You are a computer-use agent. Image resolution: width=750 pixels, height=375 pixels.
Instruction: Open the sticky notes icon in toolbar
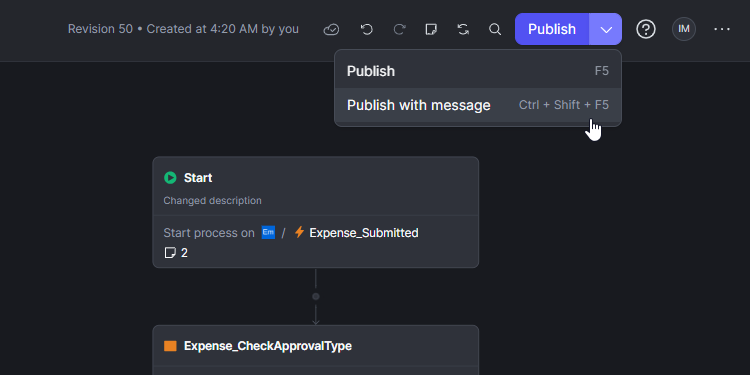point(431,30)
